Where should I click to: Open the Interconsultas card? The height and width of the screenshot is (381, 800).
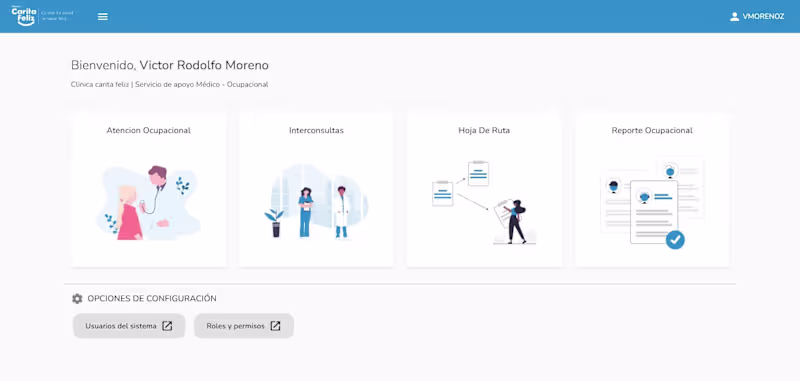[x=316, y=190]
